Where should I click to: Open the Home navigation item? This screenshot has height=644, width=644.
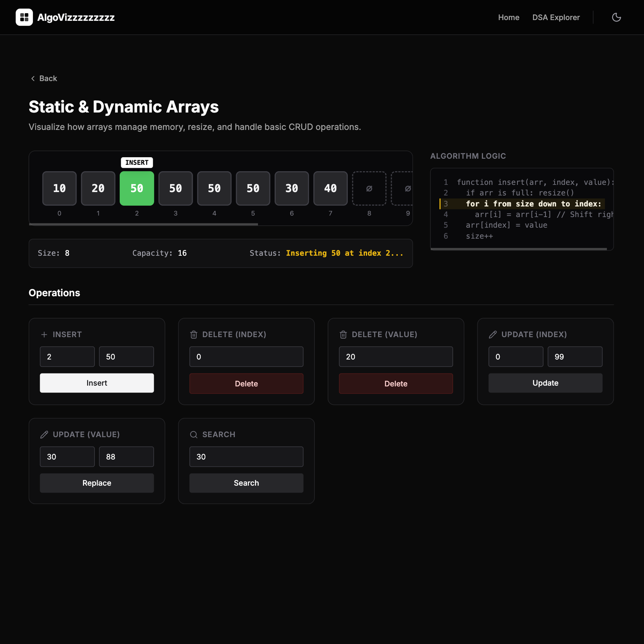508,17
